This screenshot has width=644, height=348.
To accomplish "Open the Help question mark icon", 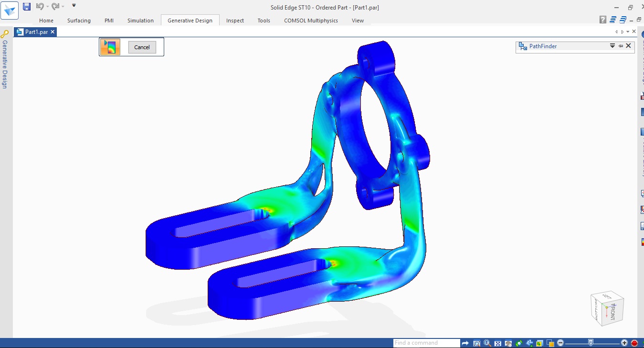I will tap(603, 20).
